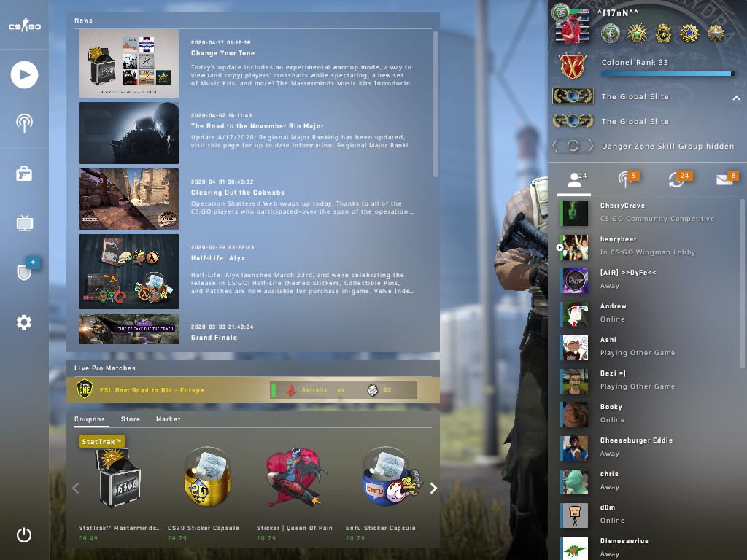The image size is (747, 560).
Task: Click Dienosaurius's dinosaur avatar
Action: (x=574, y=548)
